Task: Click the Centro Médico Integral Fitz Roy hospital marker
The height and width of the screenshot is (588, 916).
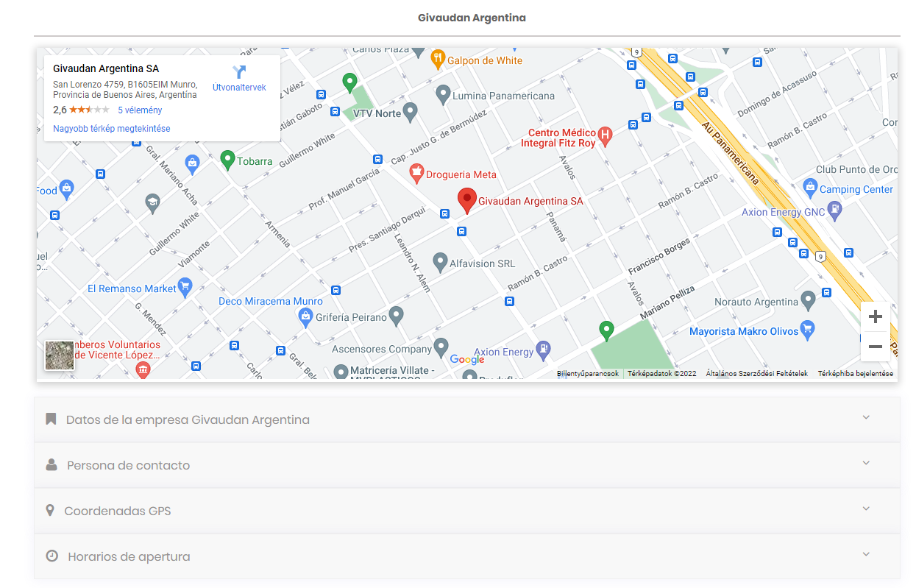Action: (x=605, y=136)
